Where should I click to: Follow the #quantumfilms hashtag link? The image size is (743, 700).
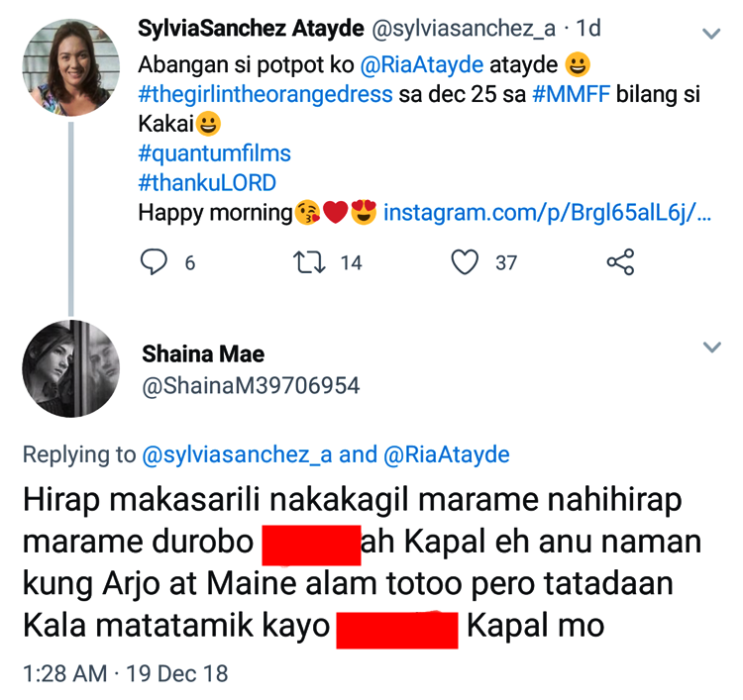pos(215,154)
